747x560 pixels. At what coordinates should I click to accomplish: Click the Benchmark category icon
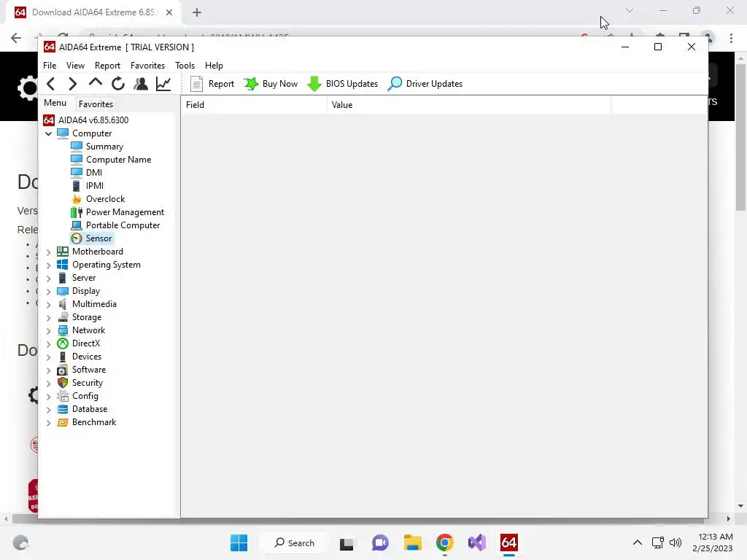(63, 422)
